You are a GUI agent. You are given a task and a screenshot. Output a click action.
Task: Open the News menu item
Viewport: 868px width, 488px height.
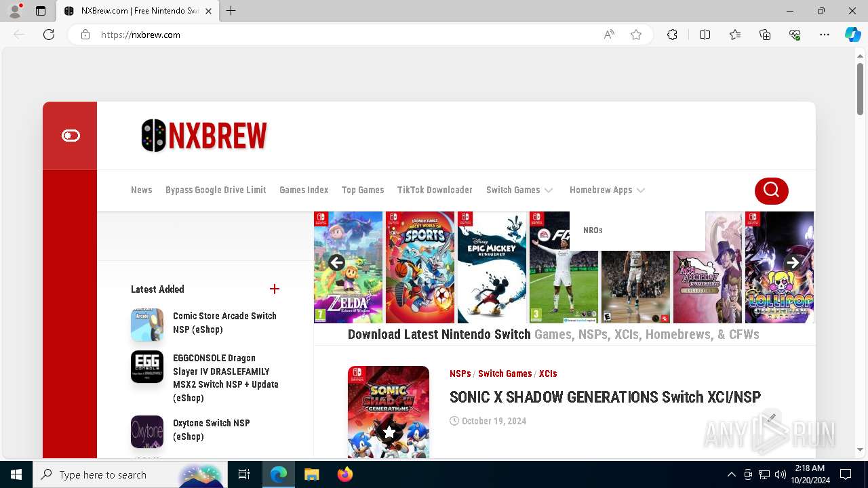(x=141, y=190)
